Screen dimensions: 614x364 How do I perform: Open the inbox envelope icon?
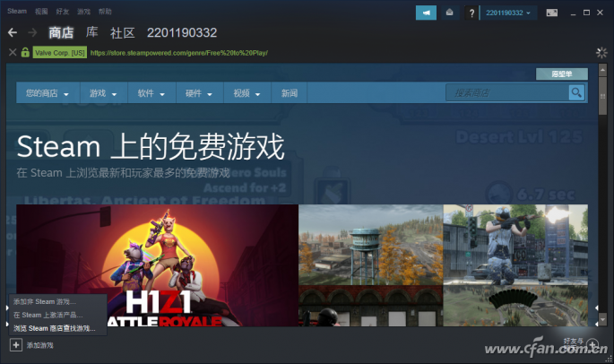(x=450, y=13)
